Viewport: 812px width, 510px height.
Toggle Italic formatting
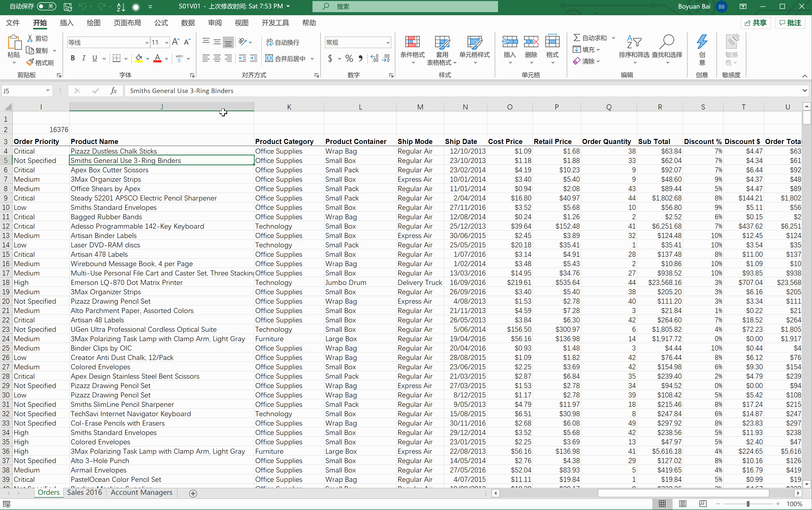coord(84,58)
